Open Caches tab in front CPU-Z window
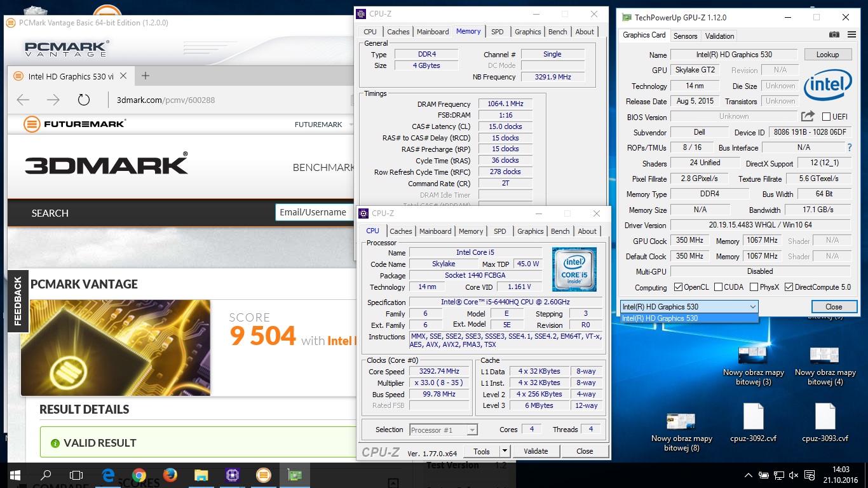 tap(401, 231)
